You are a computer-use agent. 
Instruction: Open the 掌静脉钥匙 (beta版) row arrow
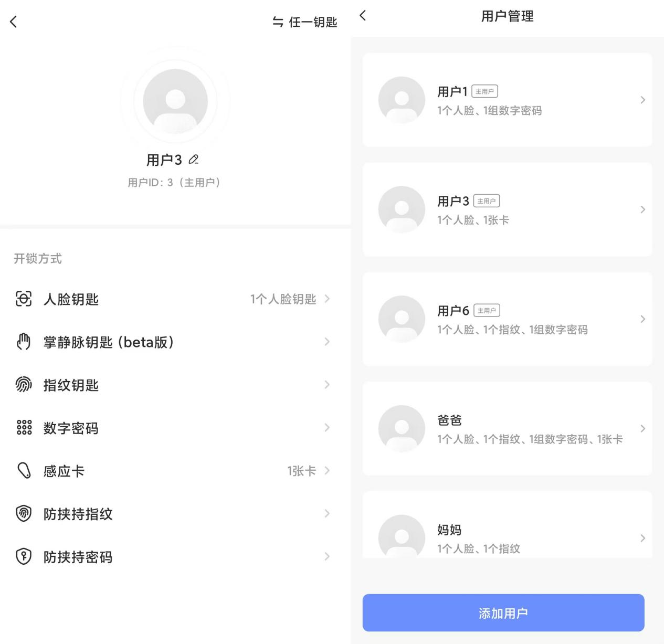[326, 342]
